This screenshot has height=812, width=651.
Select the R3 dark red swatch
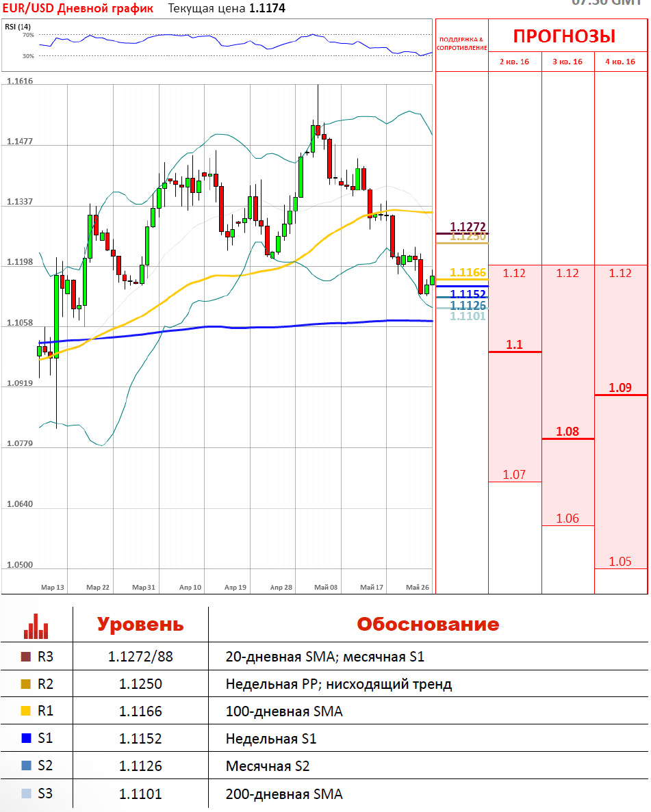pos(26,657)
